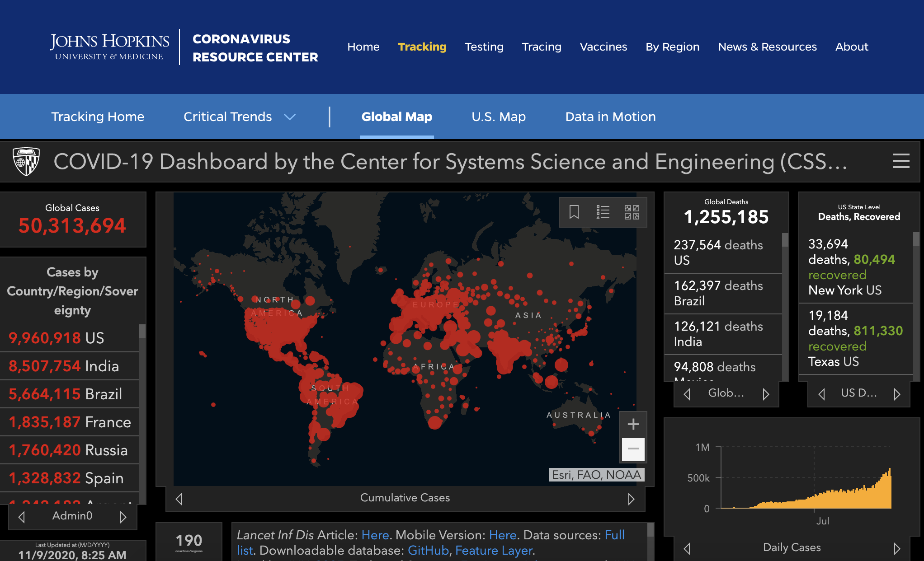This screenshot has width=924, height=561.
Task: Click next arrow beside Cumulative Cases
Action: click(631, 499)
